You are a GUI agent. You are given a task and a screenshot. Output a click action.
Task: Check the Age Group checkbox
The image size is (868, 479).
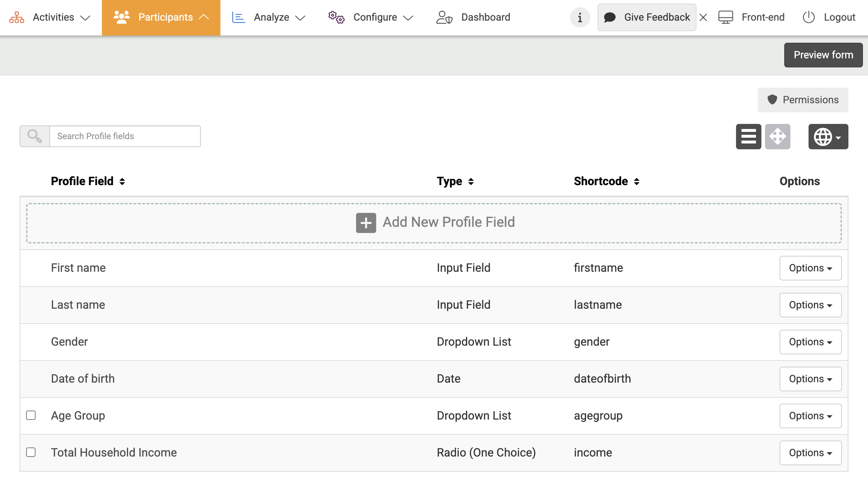[x=31, y=415]
